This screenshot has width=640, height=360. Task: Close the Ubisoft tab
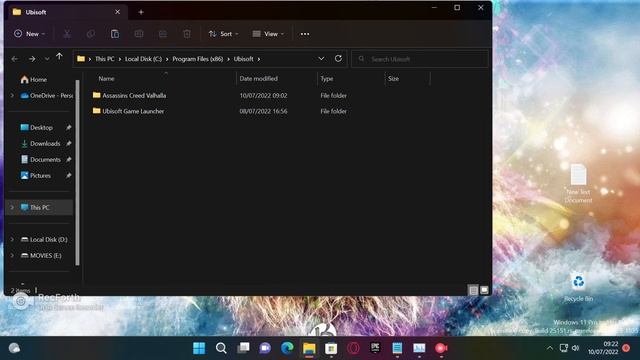point(118,12)
